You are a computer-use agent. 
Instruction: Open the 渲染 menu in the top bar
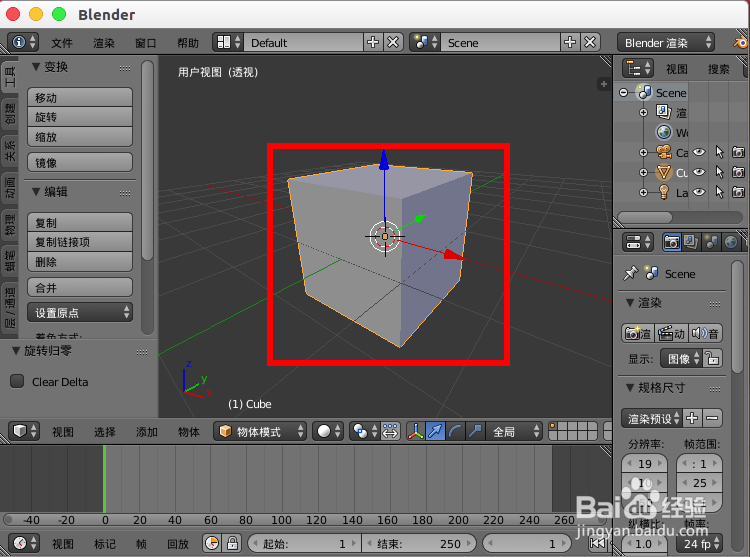coord(104,43)
